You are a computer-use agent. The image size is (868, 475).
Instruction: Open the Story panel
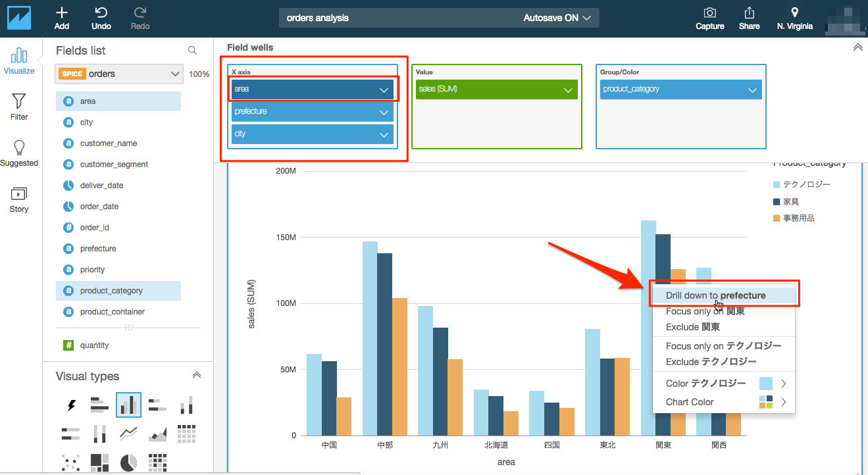[19, 199]
